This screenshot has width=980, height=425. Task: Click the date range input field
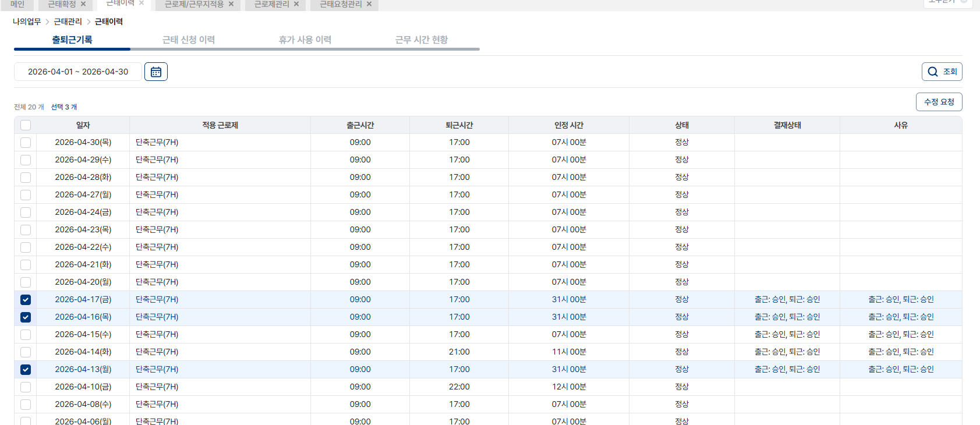[78, 72]
